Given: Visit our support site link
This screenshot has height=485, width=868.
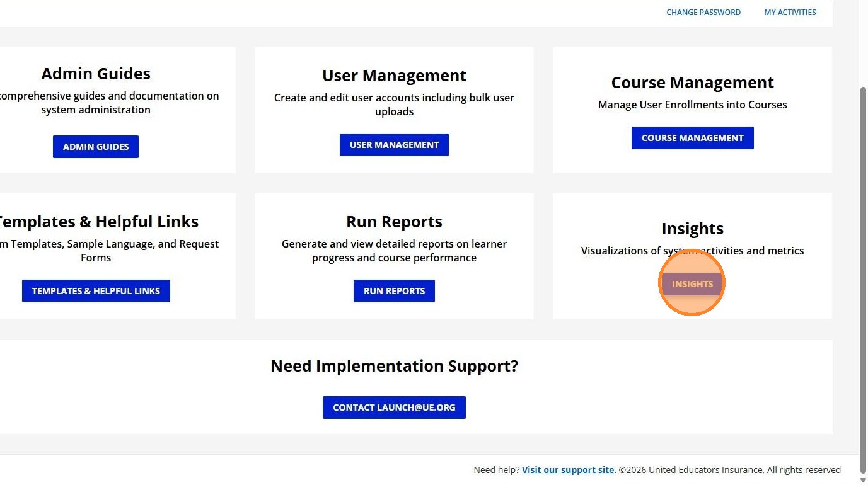Looking at the screenshot, I should point(568,470).
